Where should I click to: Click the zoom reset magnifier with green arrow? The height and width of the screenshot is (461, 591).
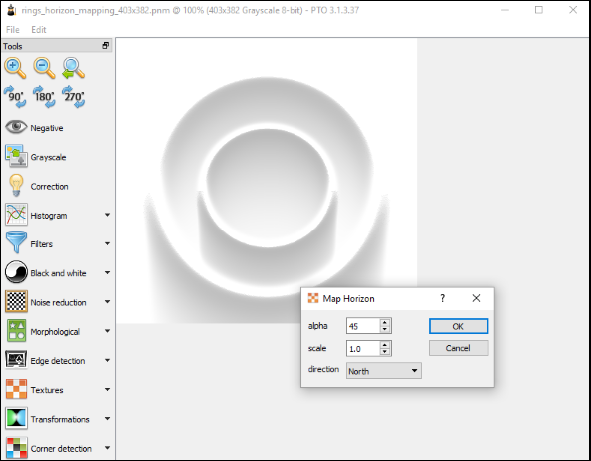[73, 68]
